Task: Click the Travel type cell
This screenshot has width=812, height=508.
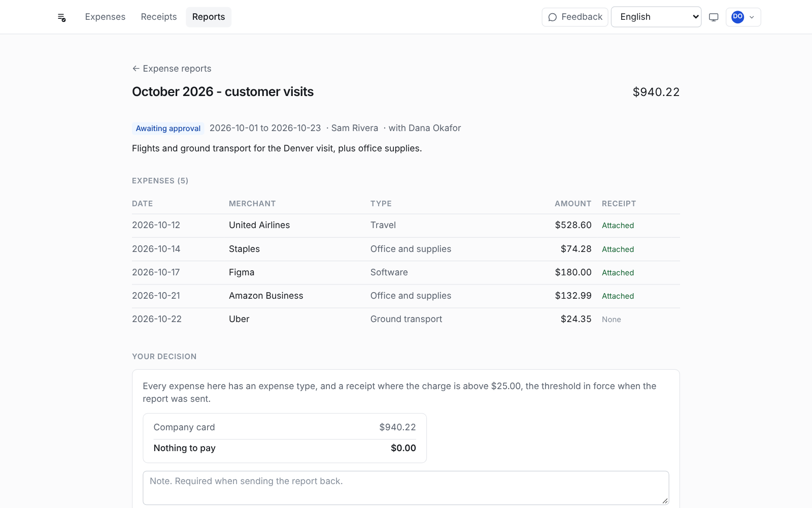Action: click(x=383, y=225)
